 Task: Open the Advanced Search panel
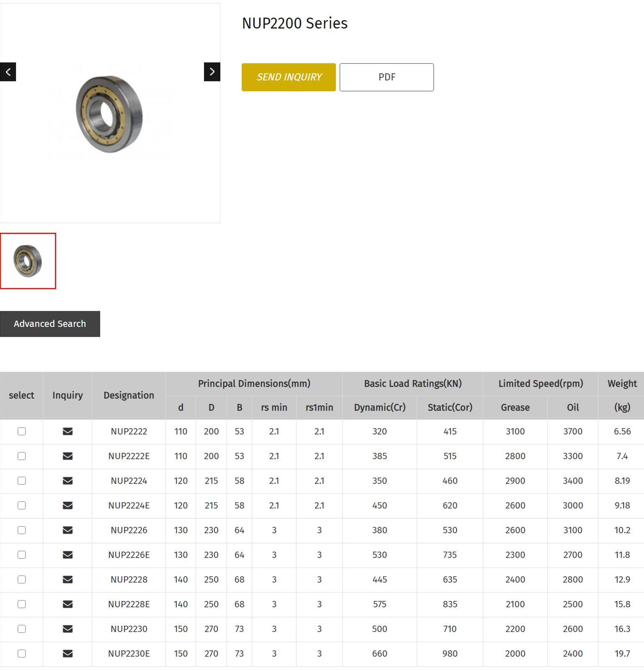pos(50,324)
